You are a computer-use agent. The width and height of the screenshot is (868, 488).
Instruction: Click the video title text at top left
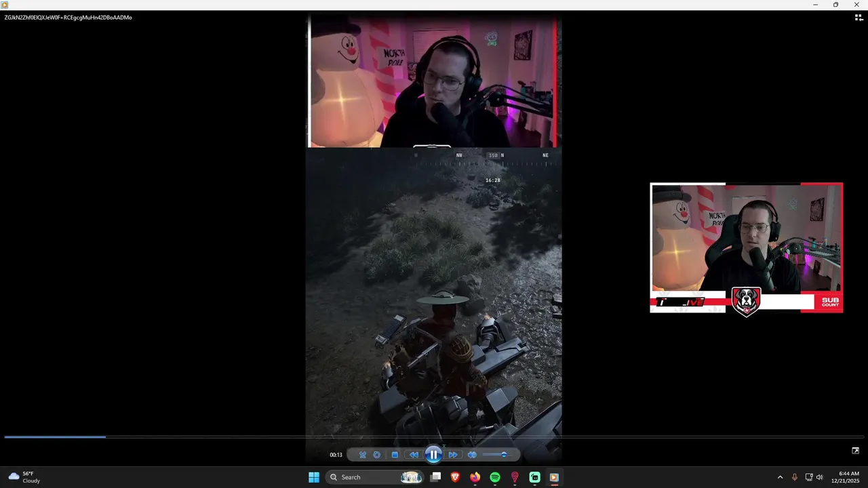pyautogui.click(x=68, y=18)
